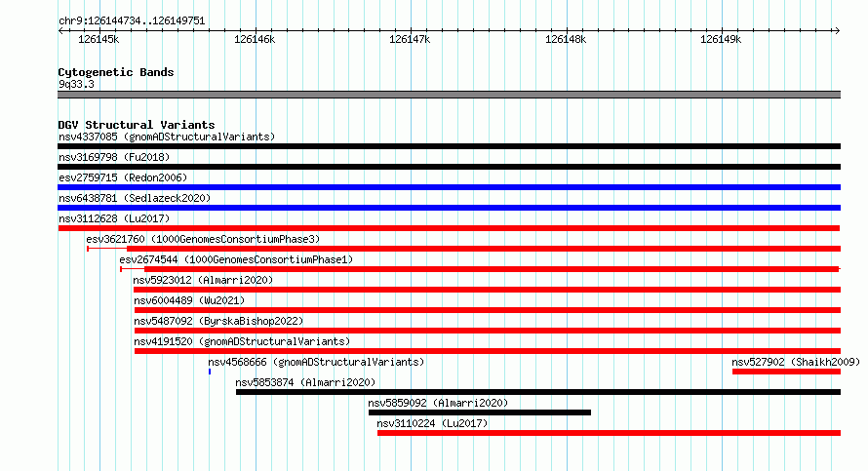This screenshot has width=868, height=471.
Task: Click the 9q33.3 band label
Action: point(76,84)
